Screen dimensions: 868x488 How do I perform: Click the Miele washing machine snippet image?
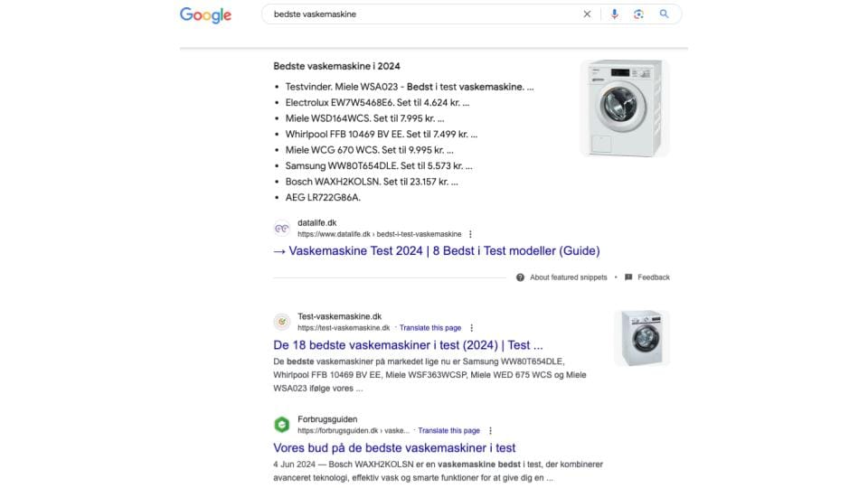[x=625, y=108]
